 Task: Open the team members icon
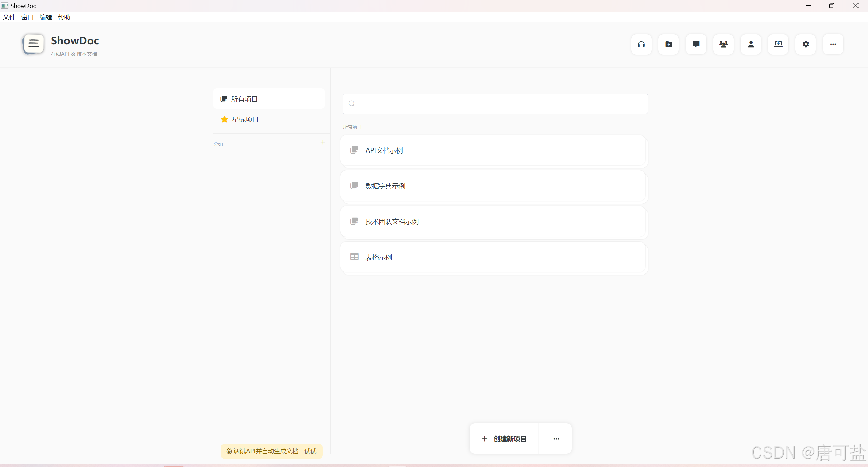point(724,44)
